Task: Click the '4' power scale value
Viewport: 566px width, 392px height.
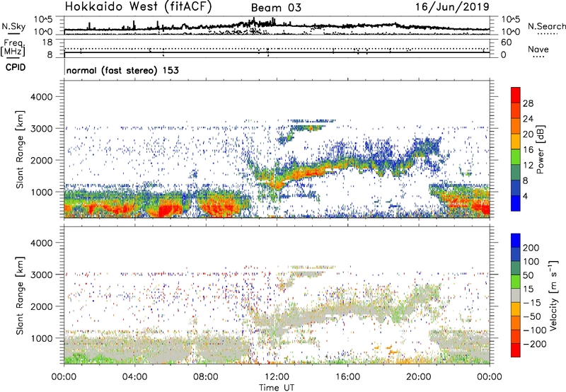Action: 525,196
